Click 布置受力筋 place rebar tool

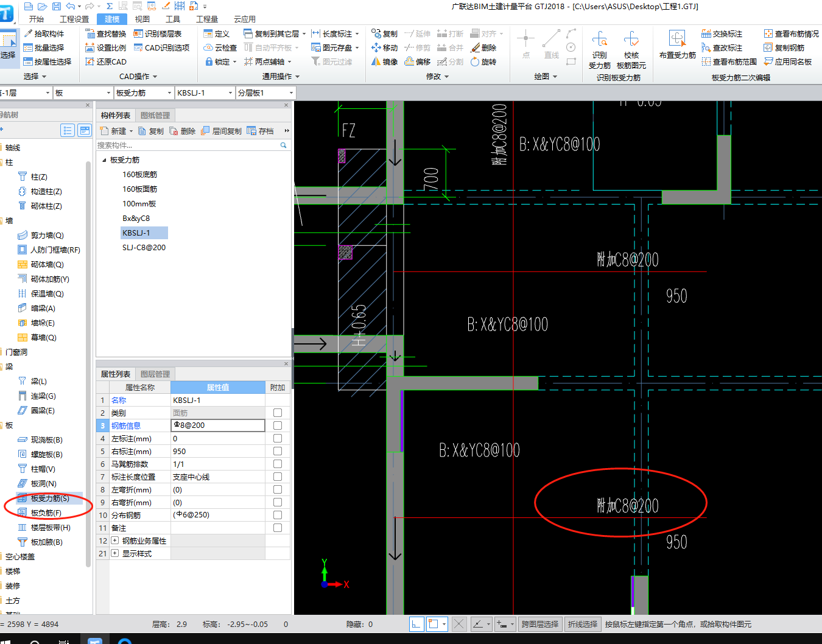[677, 45]
